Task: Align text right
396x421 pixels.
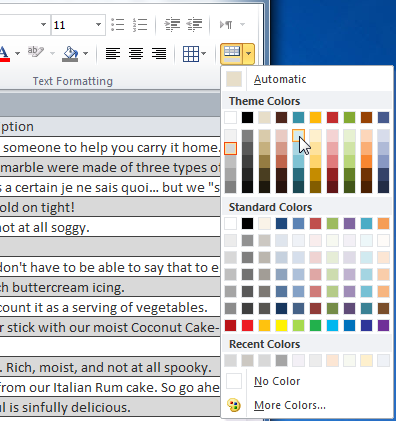Action: coord(159,54)
